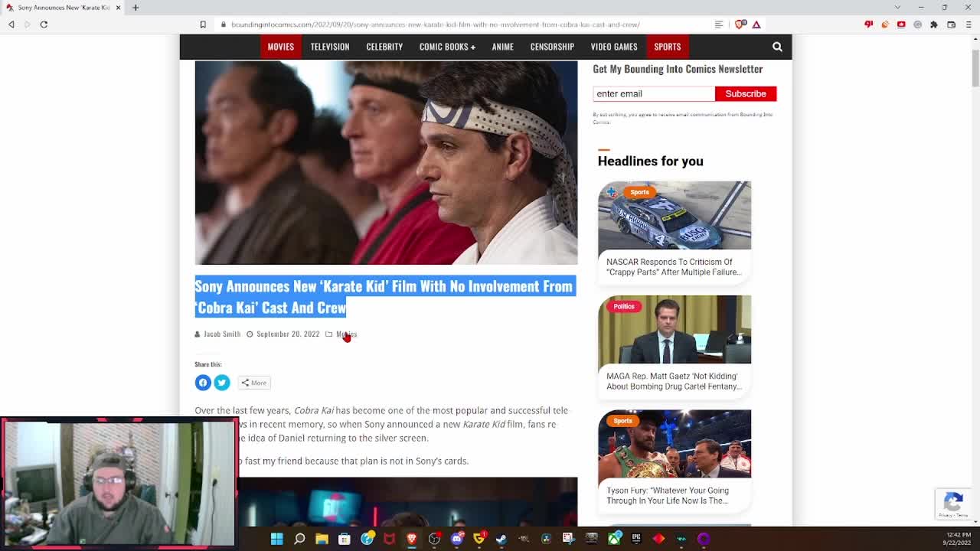Open OBS Studio from the taskbar
980x551 pixels.
point(434,539)
